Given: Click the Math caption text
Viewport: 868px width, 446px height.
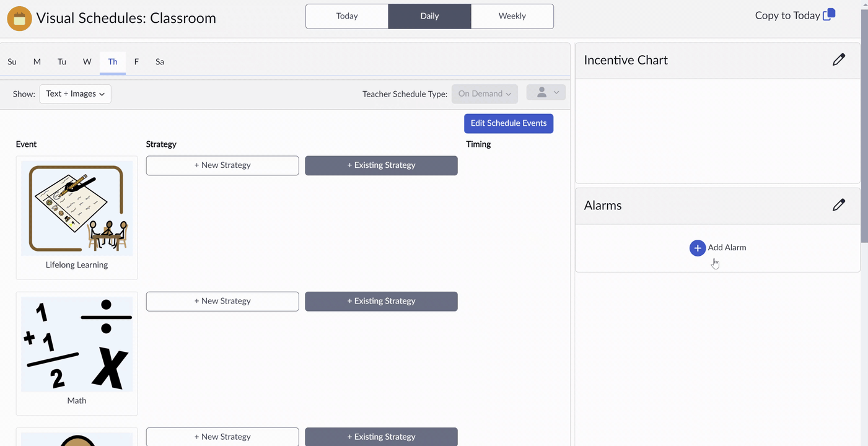Looking at the screenshot, I should coord(77,401).
